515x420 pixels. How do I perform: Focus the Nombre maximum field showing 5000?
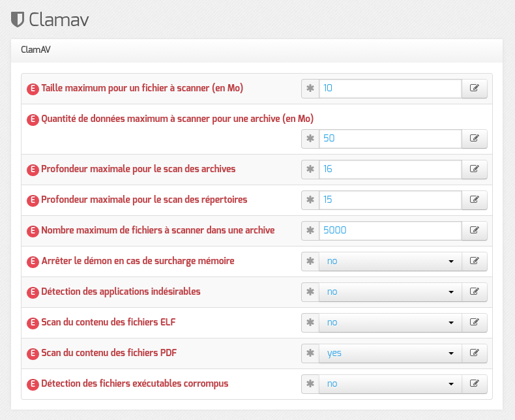click(390, 230)
